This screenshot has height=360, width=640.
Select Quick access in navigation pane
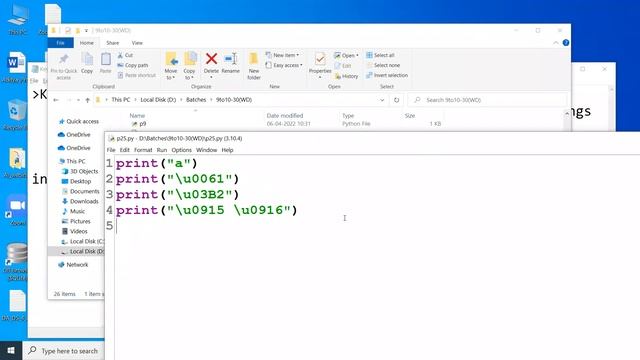[78, 122]
